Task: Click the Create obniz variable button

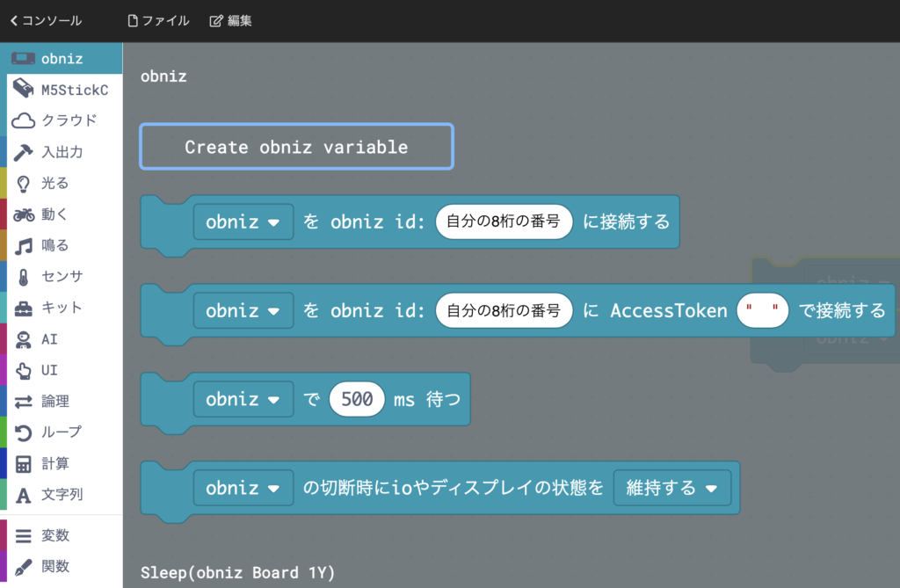Action: [297, 147]
